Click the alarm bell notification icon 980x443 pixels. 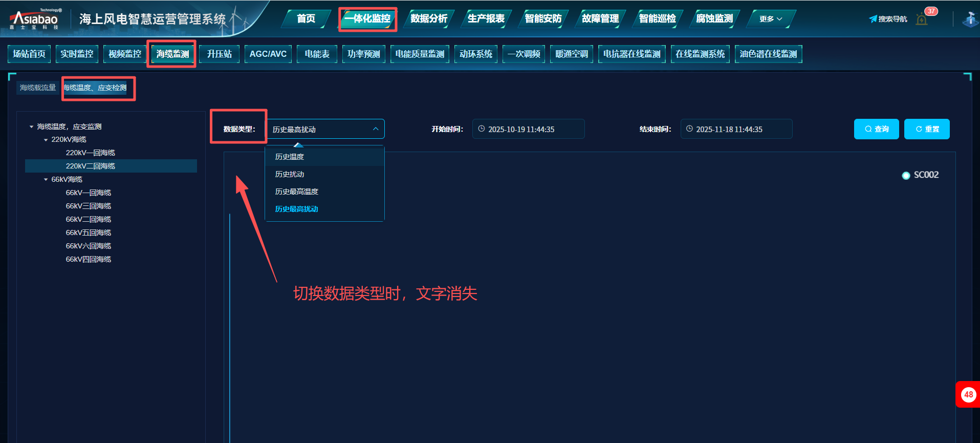tap(922, 19)
